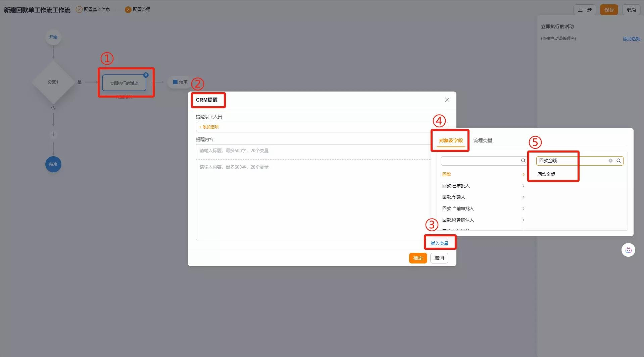The height and width of the screenshot is (357, 644).
Task: Click the search icon beside 回款金额 field
Action: pos(618,161)
